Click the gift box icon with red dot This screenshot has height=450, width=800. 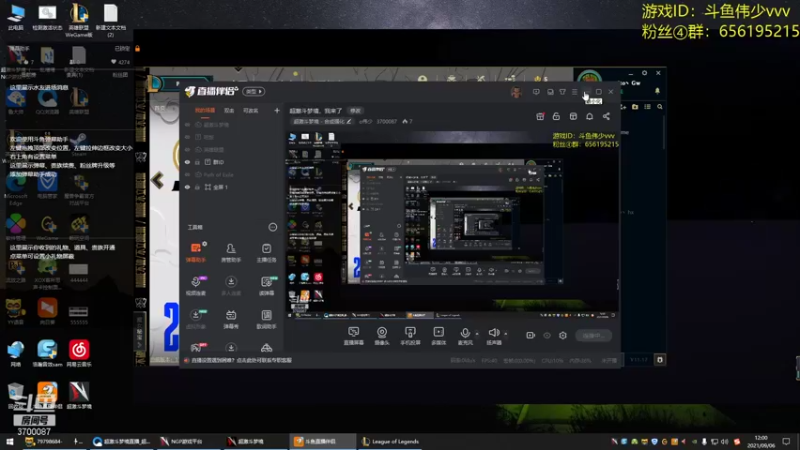pyautogui.click(x=540, y=116)
